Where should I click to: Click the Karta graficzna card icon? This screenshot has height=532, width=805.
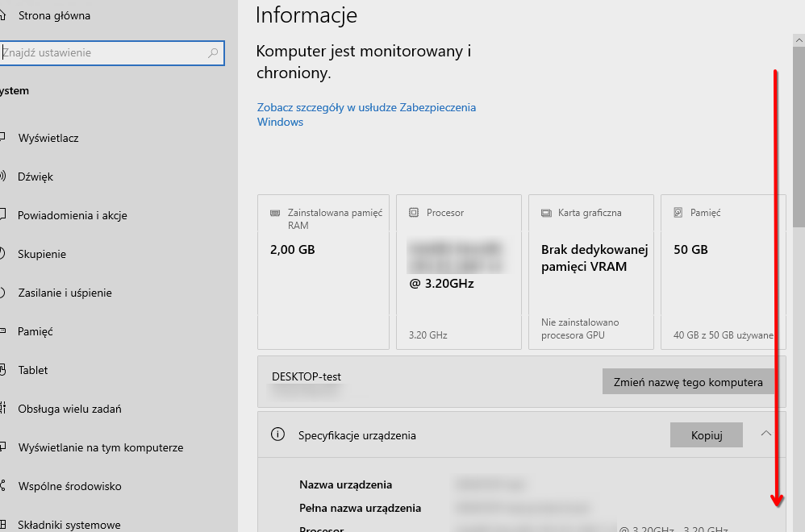click(x=546, y=214)
